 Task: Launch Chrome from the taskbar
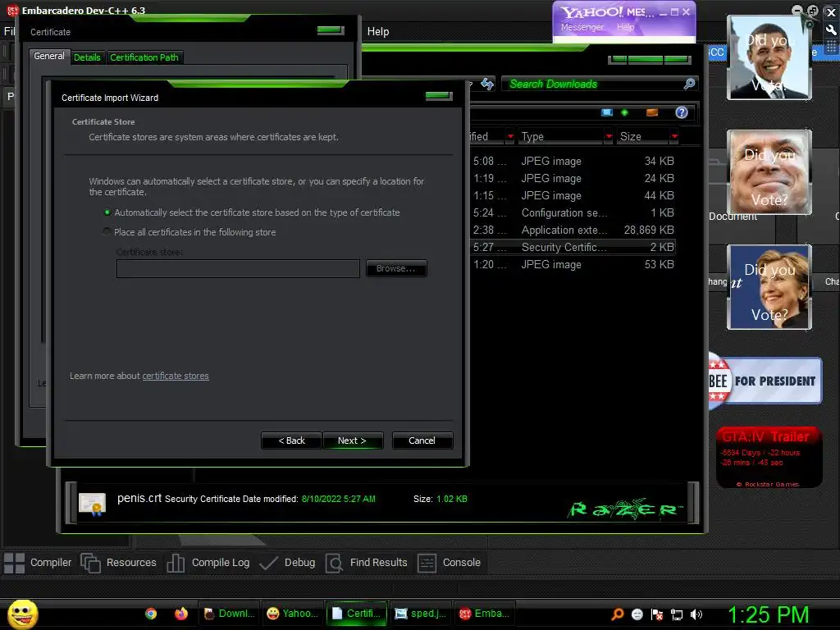point(151,614)
